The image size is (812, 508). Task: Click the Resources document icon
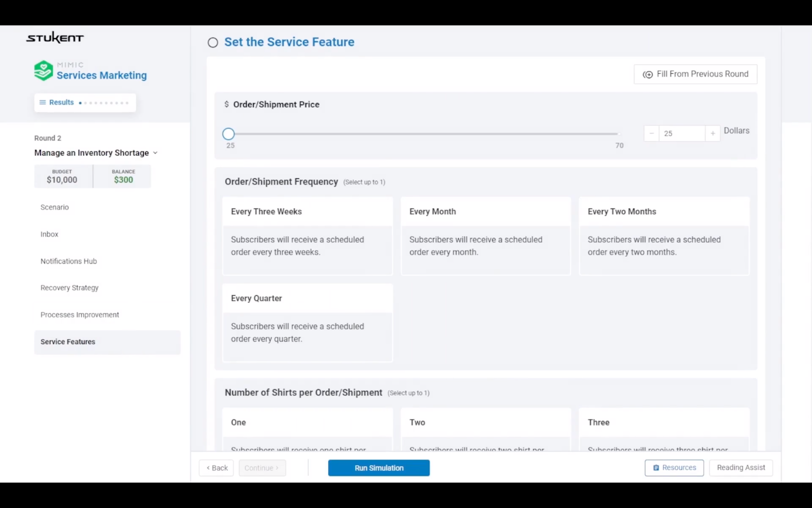(656, 468)
